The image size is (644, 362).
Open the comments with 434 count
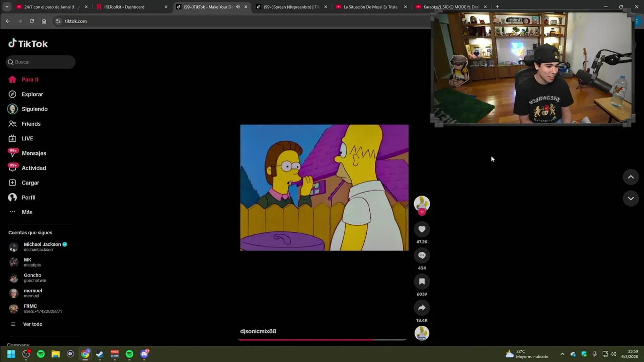tap(422, 255)
